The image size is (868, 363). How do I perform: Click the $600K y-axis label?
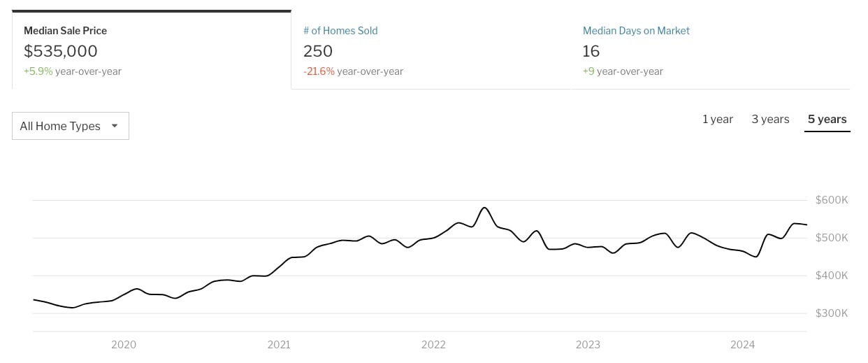pos(832,200)
